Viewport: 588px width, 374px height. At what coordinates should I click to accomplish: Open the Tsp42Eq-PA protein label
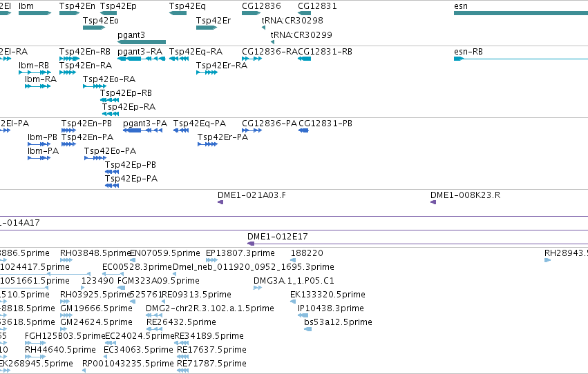click(x=200, y=123)
